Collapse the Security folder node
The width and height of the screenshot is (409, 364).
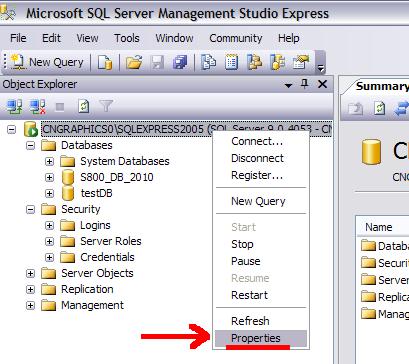pyautogui.click(x=30, y=209)
